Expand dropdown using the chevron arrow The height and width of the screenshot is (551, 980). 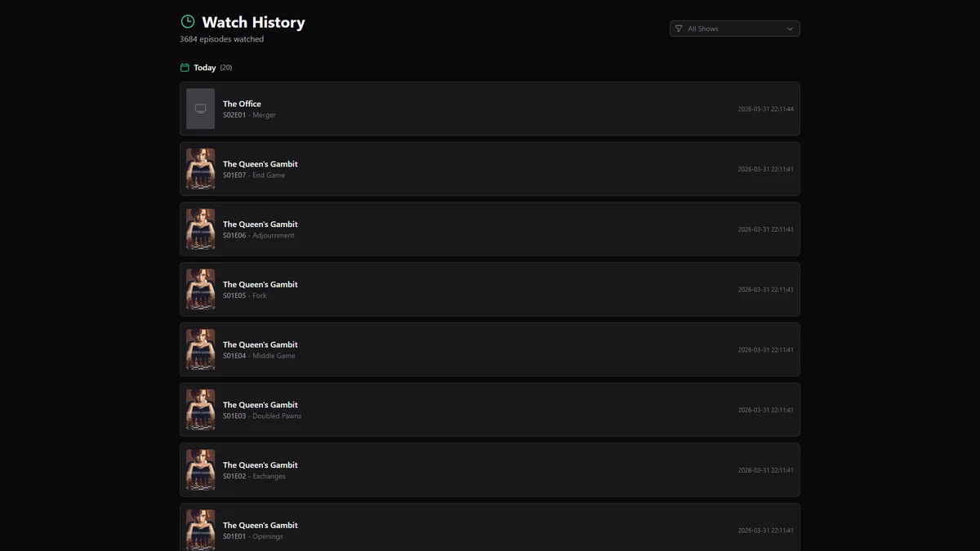(790, 29)
